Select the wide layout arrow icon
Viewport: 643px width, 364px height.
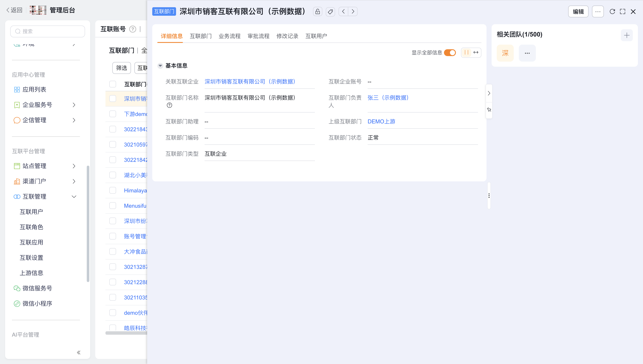coord(476,52)
